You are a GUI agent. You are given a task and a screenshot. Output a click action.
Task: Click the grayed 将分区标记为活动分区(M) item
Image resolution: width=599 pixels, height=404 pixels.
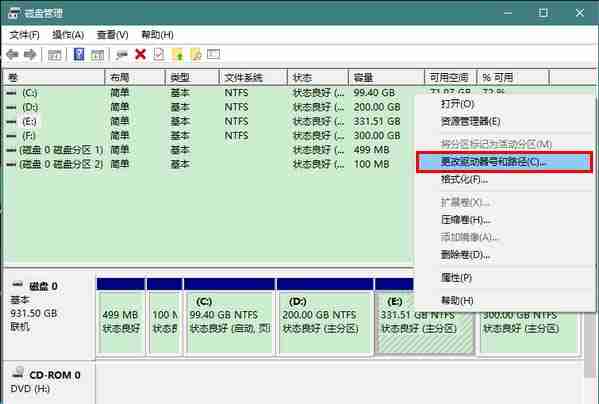pyautogui.click(x=504, y=144)
